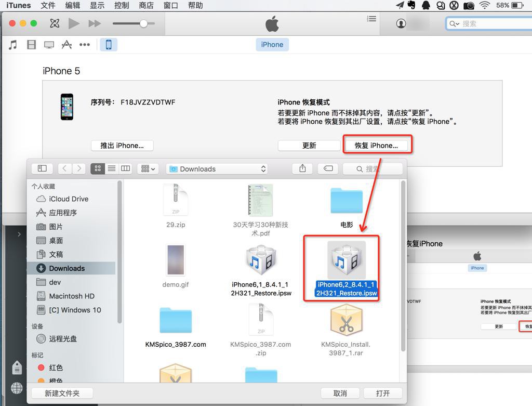The image size is (532, 406).
Task: Open the 商店 menu
Action: pyautogui.click(x=146, y=5)
